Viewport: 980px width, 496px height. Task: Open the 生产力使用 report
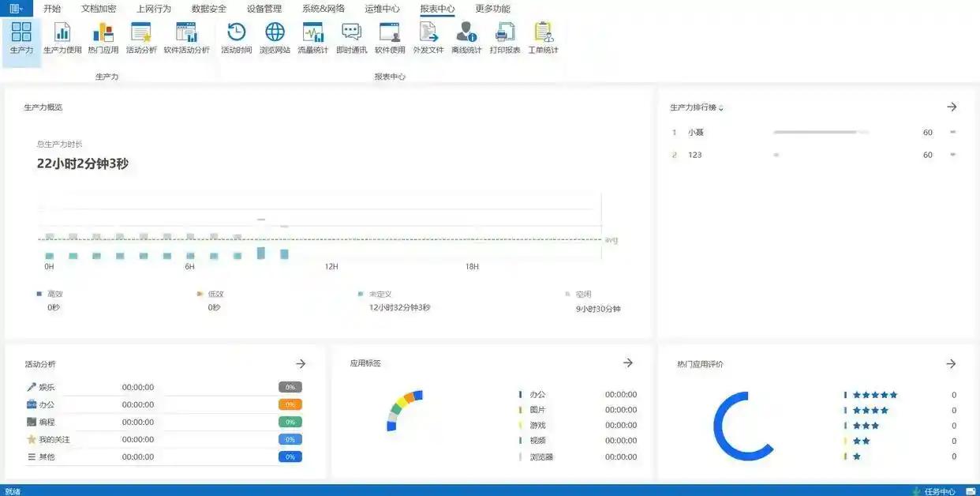62,38
